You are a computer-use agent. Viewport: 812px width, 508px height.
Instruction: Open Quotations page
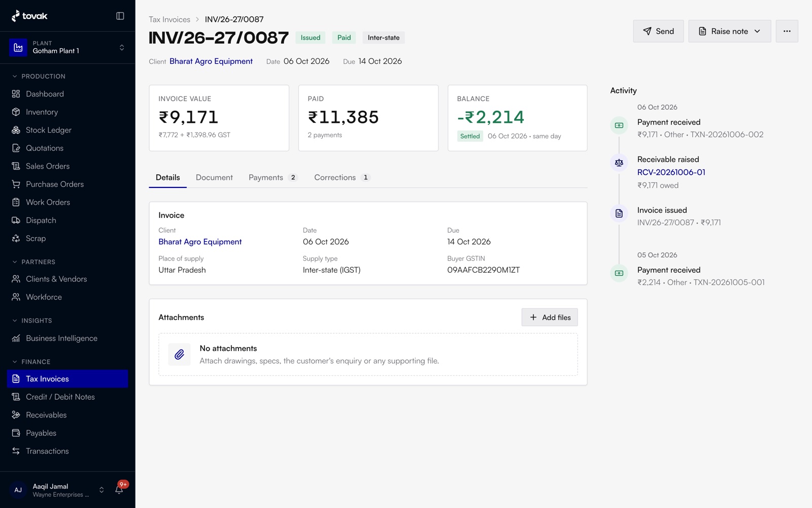(x=67, y=148)
